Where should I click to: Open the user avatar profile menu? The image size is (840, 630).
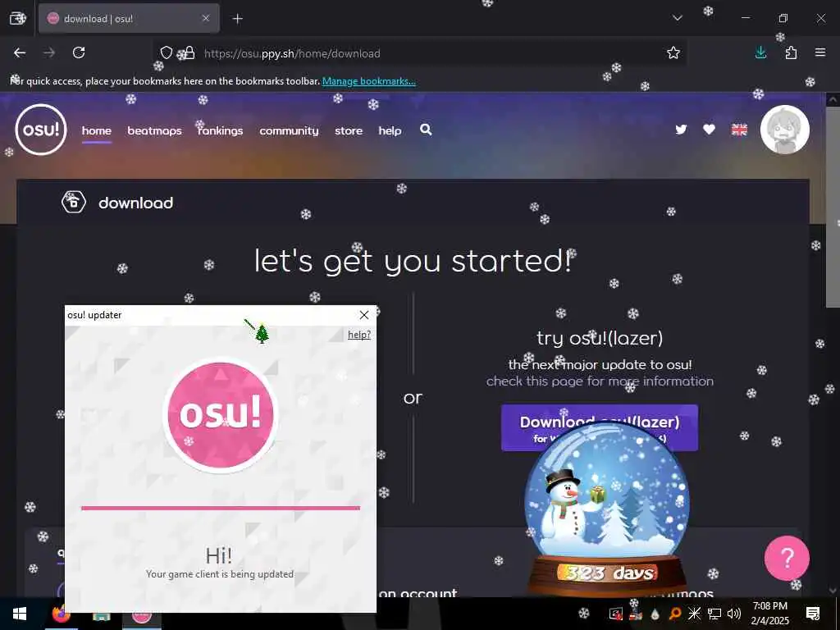(785, 130)
